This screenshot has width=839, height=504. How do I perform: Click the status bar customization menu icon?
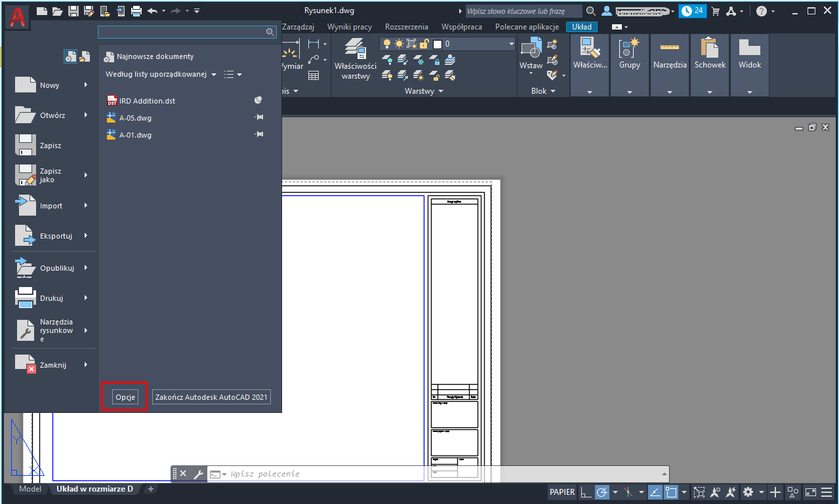click(827, 492)
